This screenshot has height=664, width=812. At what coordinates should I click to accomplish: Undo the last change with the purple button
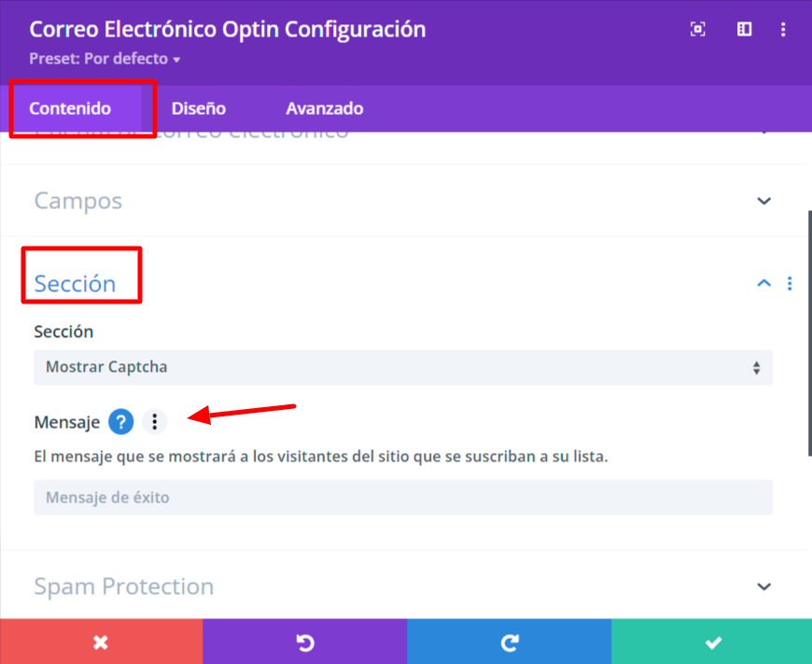(304, 642)
